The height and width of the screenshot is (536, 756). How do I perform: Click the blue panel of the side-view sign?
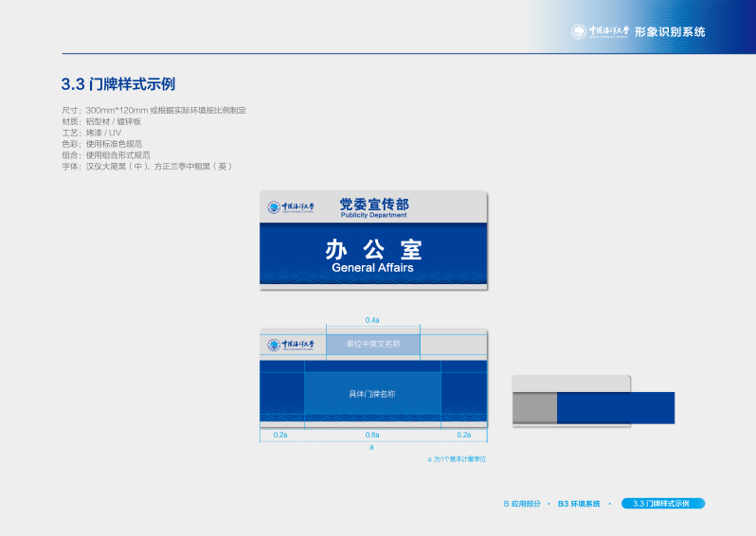(x=616, y=407)
